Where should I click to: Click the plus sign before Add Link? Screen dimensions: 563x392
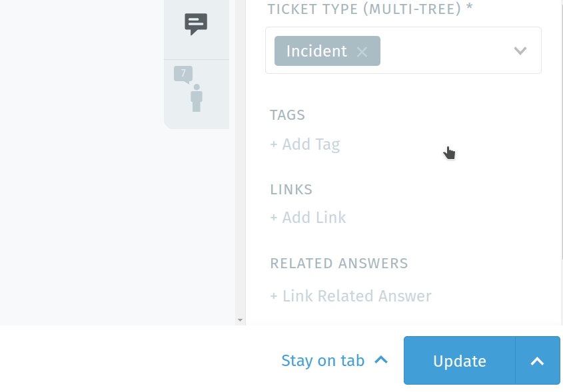tap(274, 218)
